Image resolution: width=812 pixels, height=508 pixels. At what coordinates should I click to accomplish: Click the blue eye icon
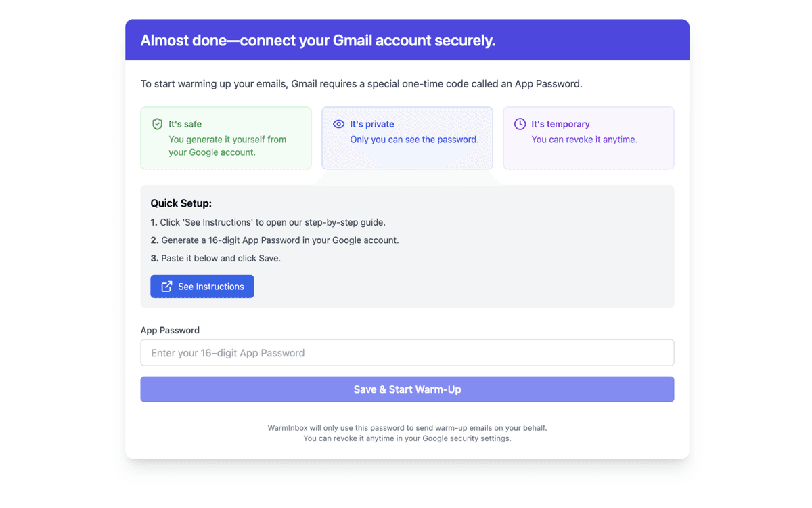pyautogui.click(x=338, y=124)
